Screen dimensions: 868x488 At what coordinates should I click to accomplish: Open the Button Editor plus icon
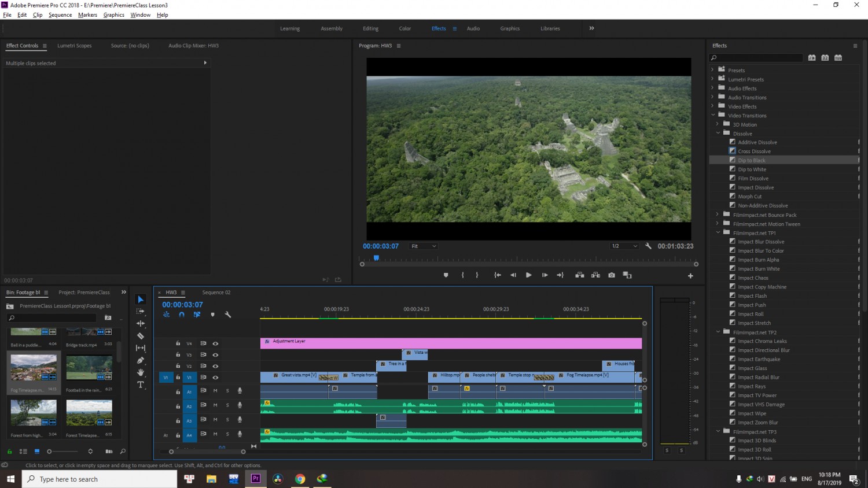click(x=690, y=276)
